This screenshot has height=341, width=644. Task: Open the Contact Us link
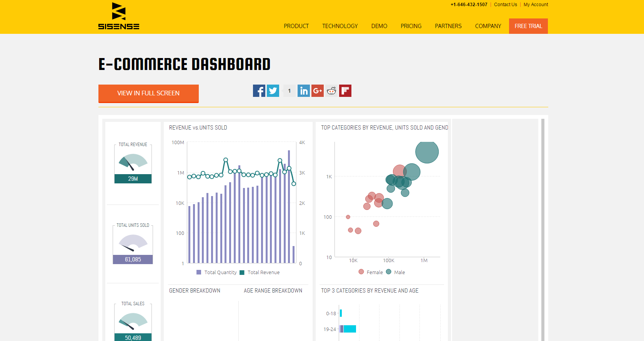pos(505,5)
